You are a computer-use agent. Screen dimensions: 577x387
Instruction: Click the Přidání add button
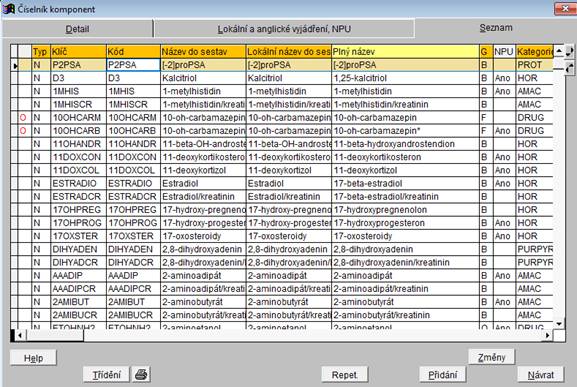[x=443, y=374]
